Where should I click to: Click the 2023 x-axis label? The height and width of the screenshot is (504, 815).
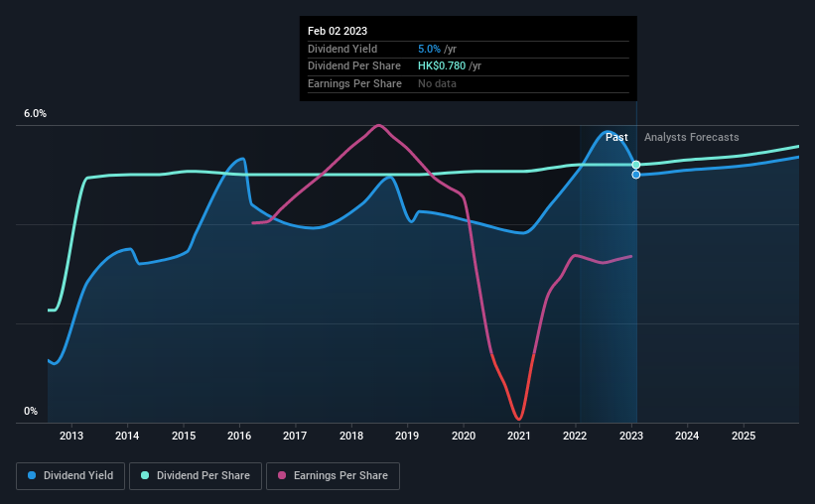tap(631, 436)
